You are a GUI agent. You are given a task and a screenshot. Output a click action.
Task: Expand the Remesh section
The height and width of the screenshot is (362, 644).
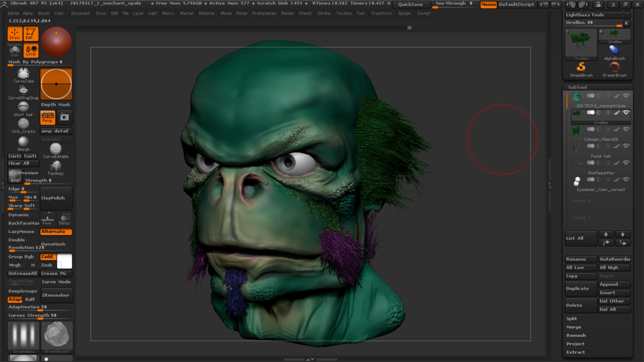click(576, 336)
